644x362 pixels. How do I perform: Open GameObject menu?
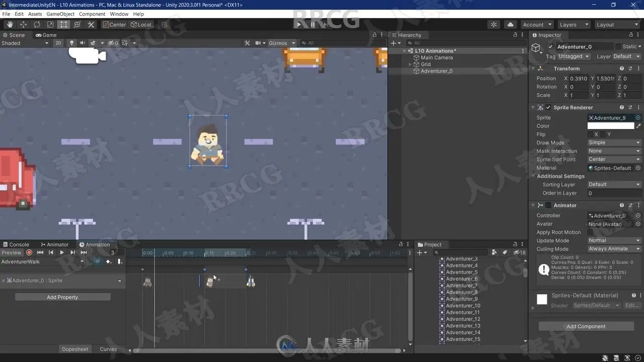click(60, 14)
